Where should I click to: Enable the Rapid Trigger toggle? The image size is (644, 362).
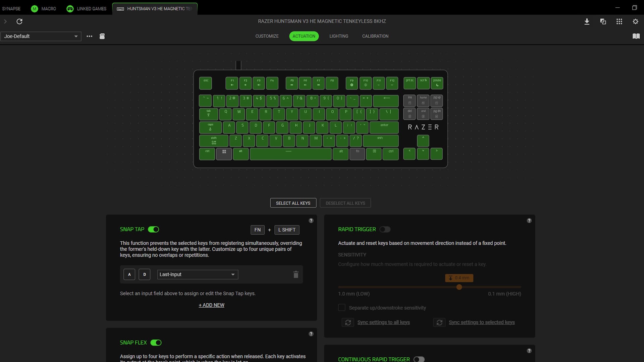point(385,230)
